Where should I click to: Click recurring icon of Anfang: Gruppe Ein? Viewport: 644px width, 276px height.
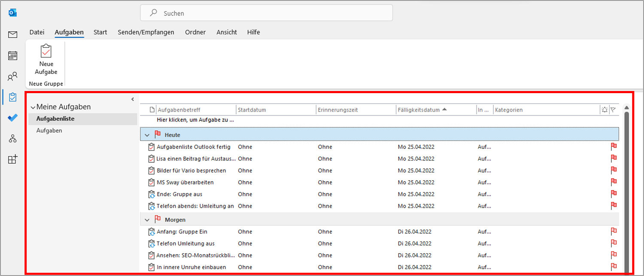tap(151, 232)
